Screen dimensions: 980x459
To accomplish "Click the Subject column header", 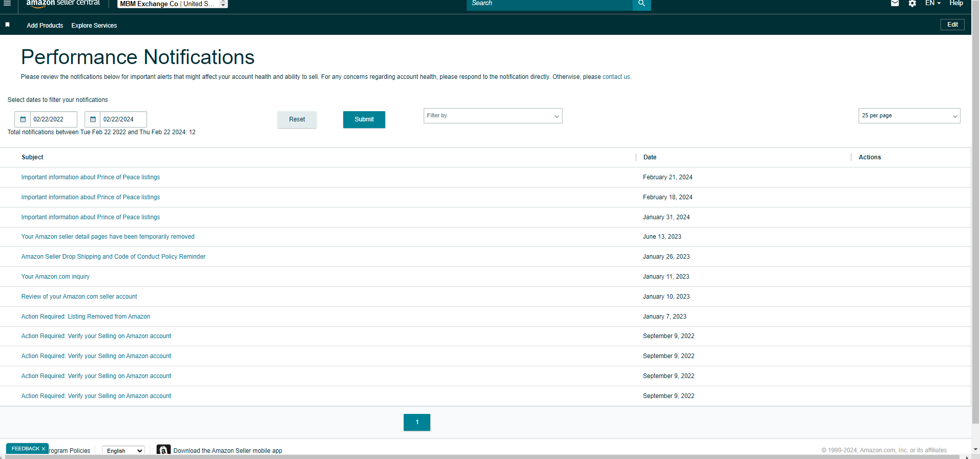I will coord(33,157).
